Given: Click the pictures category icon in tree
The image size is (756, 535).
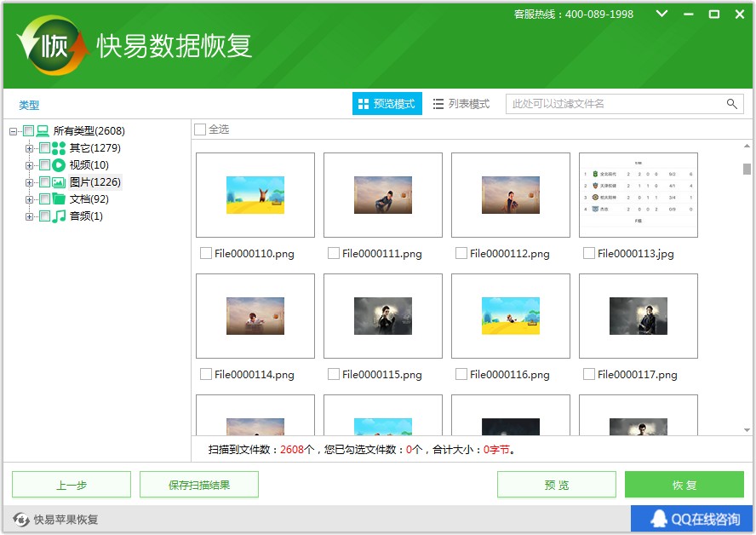Looking at the screenshot, I should pos(59,182).
